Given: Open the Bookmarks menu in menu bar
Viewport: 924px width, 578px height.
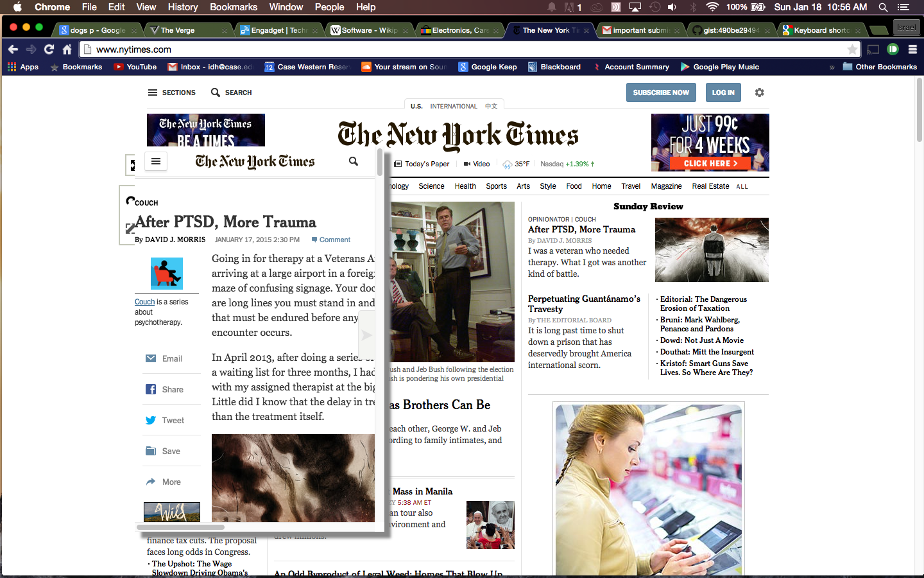Looking at the screenshot, I should coord(234,7).
